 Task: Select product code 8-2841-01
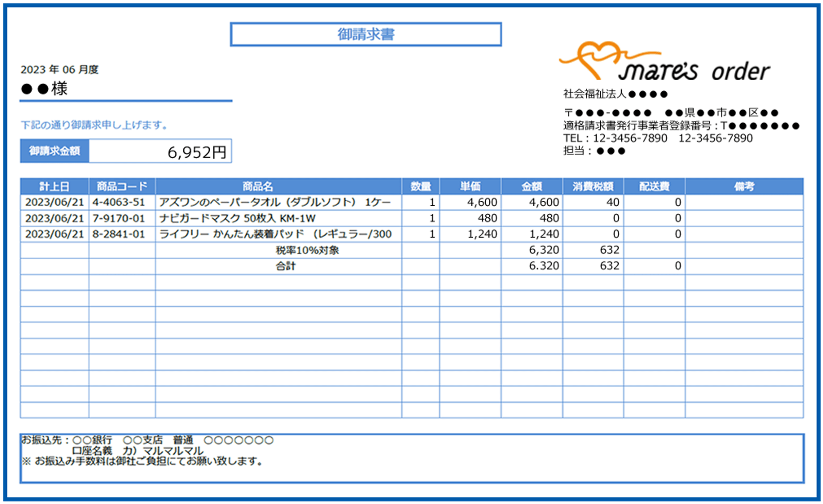[x=119, y=234]
